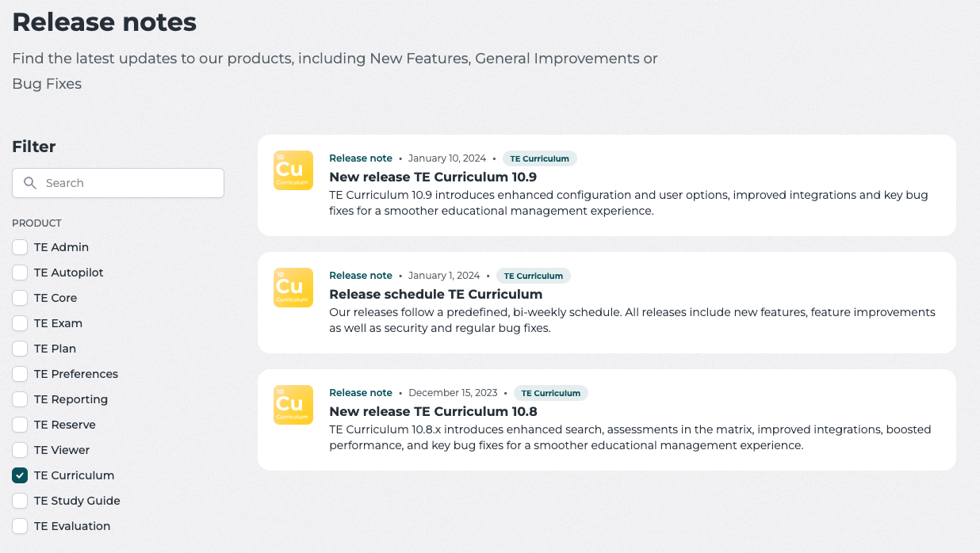Click the Release notes page heading
This screenshot has width=980, height=553.
point(105,22)
